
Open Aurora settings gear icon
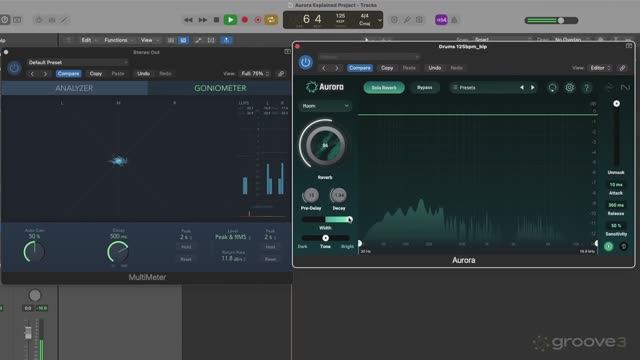click(x=570, y=88)
